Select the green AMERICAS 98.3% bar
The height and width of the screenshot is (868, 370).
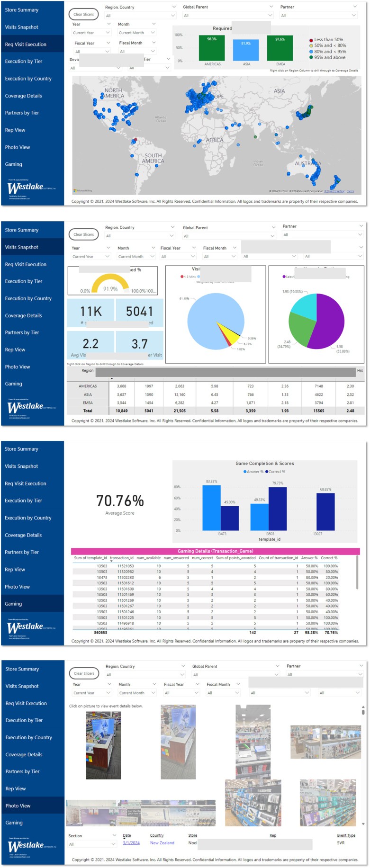pos(212,48)
